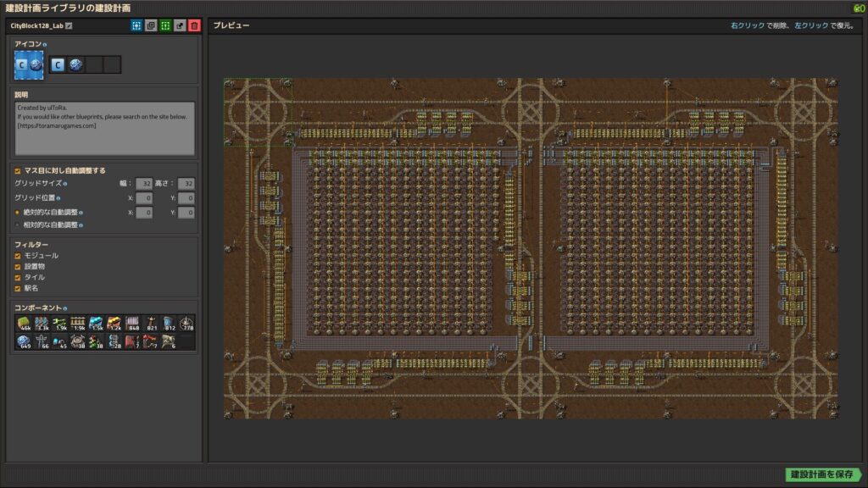The height and width of the screenshot is (488, 868).
Task: Toggle マス目に対し自動調整する checkbox
Action: coord(18,171)
